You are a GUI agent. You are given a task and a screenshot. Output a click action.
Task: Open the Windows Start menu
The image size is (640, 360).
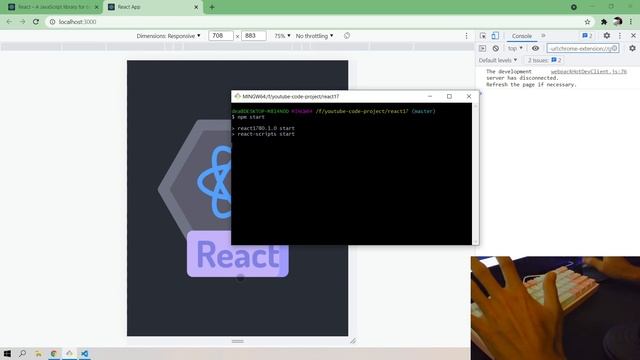pyautogui.click(x=7, y=353)
